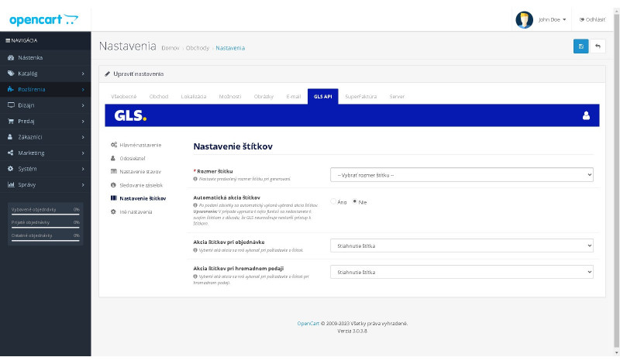Screen dimensions: 620x364
Task: Expand the Dizajn menu chevron
Action: [x=83, y=105]
